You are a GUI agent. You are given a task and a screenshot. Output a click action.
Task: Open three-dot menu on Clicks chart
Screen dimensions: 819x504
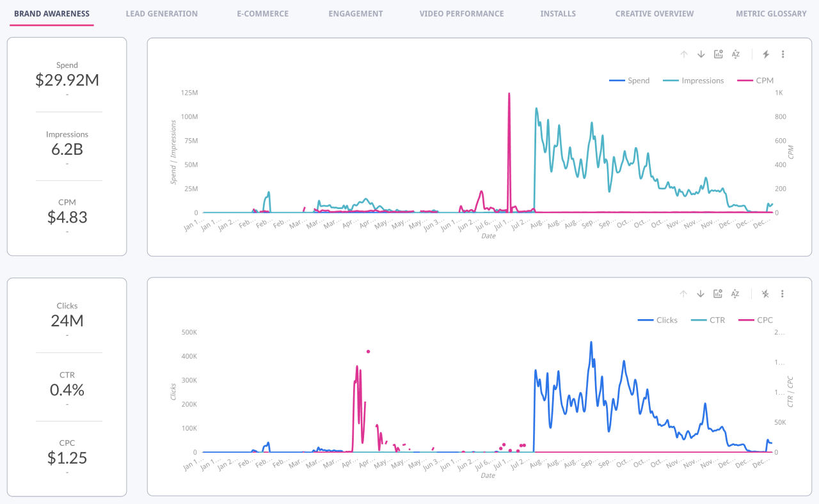(x=782, y=294)
